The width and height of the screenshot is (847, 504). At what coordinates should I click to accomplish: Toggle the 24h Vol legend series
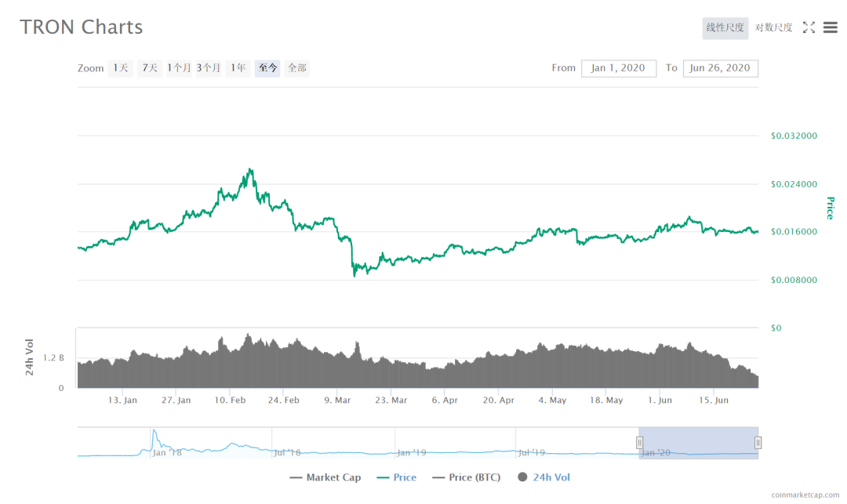tap(544, 477)
